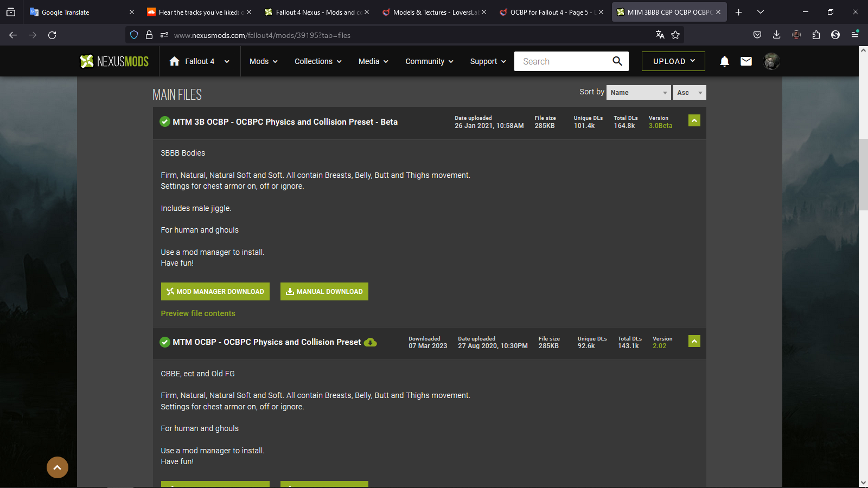Collapse the MTM OCBP 2.02 file section

click(x=694, y=341)
